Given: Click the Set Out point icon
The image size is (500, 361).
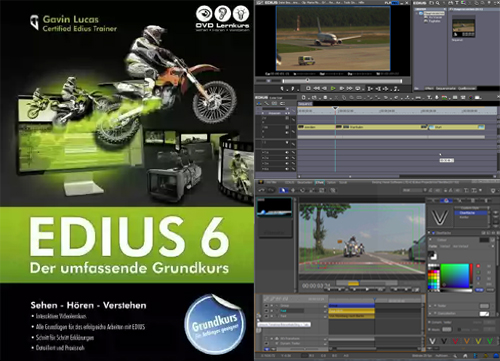Looking at the screenshot, I should pos(293,88).
